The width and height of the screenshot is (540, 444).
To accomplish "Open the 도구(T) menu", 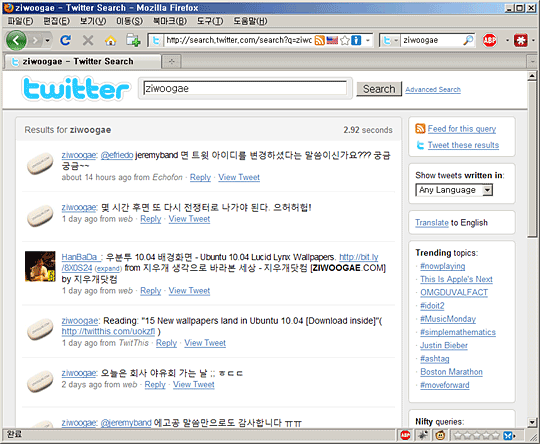I will pyautogui.click(x=210, y=21).
